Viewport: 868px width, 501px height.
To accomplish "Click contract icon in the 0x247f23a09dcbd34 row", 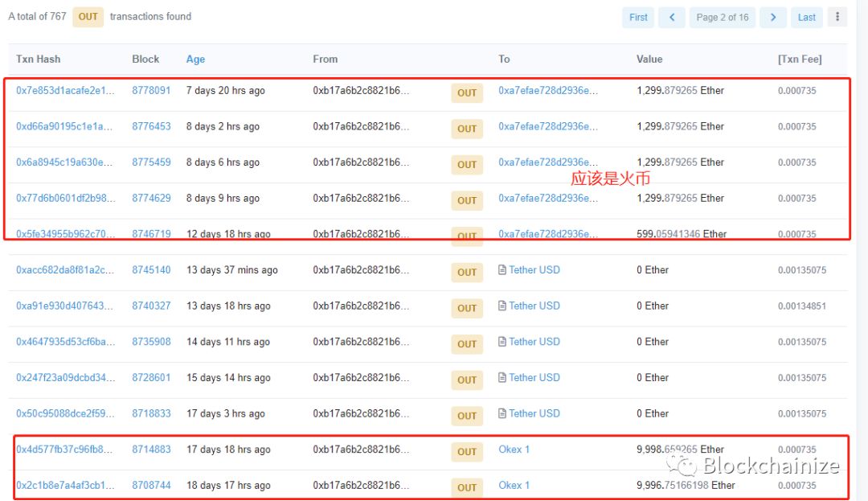I will (x=502, y=377).
